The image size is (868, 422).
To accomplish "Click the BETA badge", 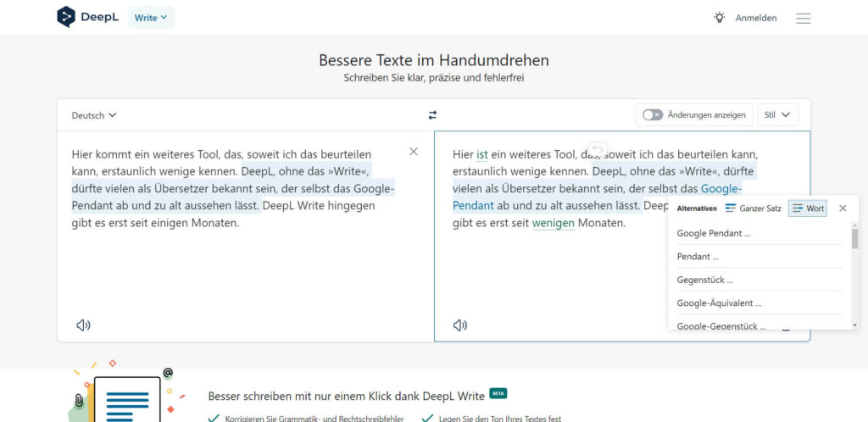I will [498, 394].
